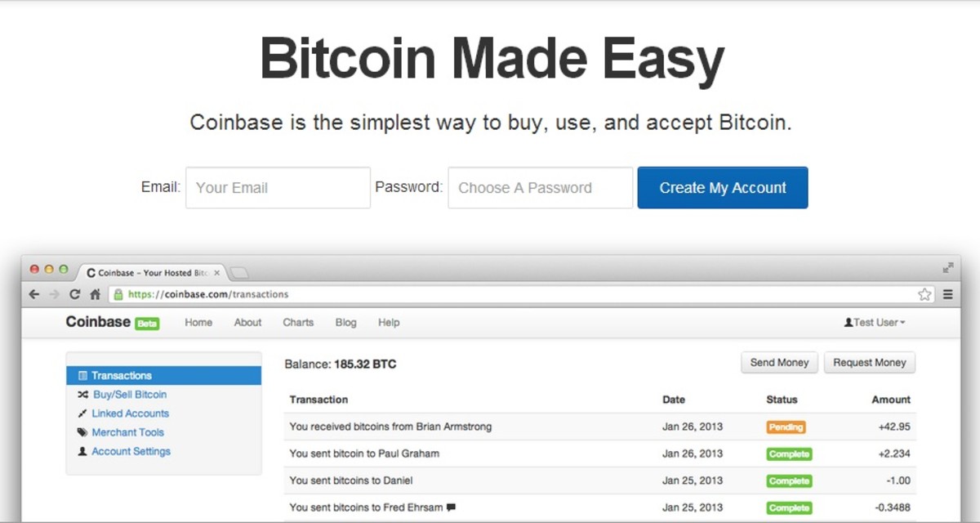
Task: Click the browser forward arrow
Action: click(x=54, y=294)
